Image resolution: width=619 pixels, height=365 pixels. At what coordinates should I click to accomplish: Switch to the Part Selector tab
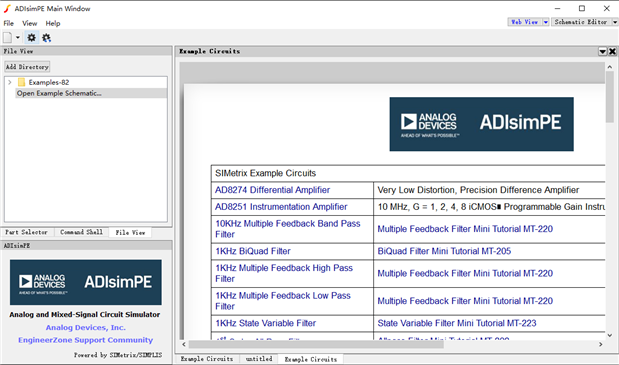coord(26,232)
